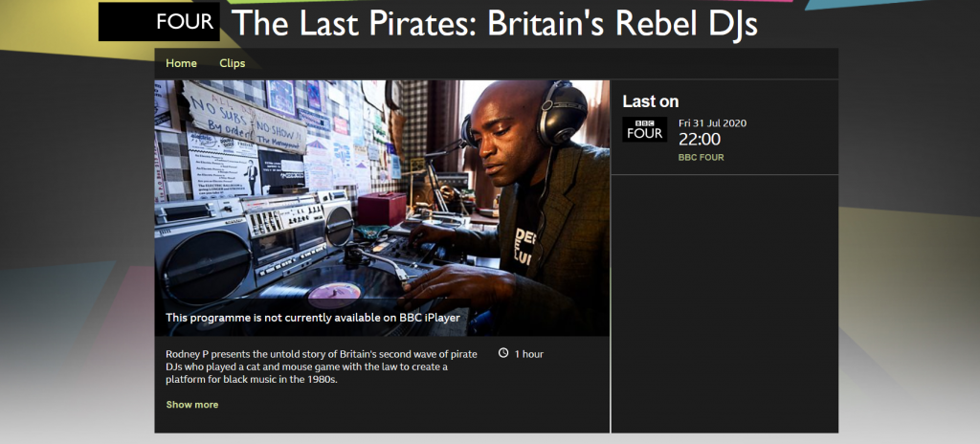The image size is (980, 444).
Task: Click the clock icon beside the duration
Action: (503, 353)
